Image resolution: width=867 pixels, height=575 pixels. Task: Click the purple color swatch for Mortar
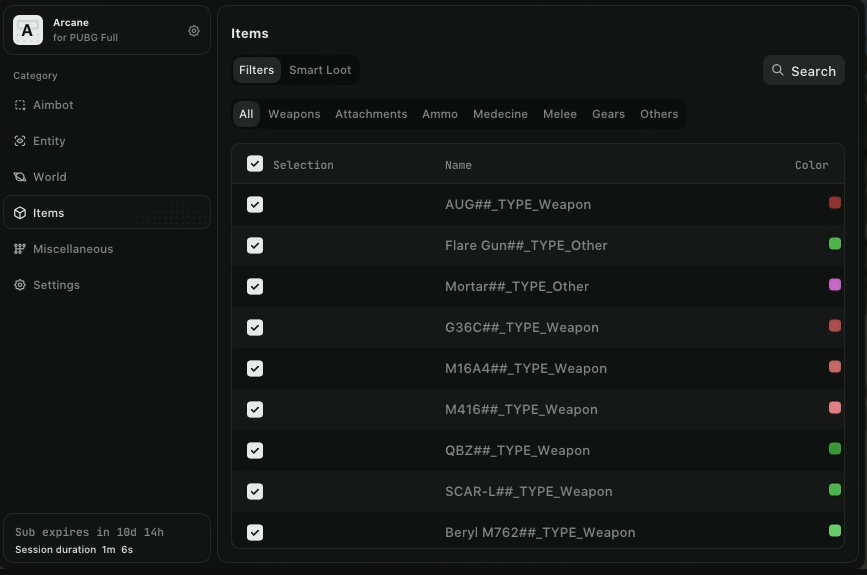click(835, 285)
